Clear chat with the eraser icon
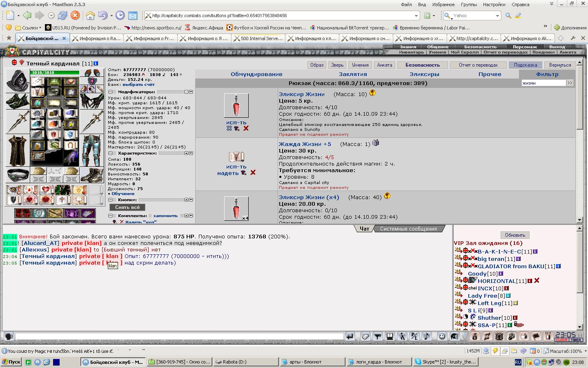Screen dimensions: 588x368 point(365,336)
